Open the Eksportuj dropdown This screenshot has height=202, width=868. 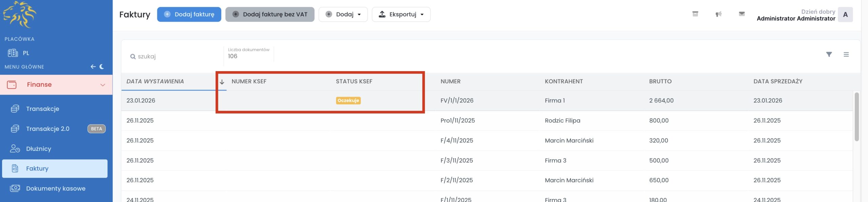[401, 15]
